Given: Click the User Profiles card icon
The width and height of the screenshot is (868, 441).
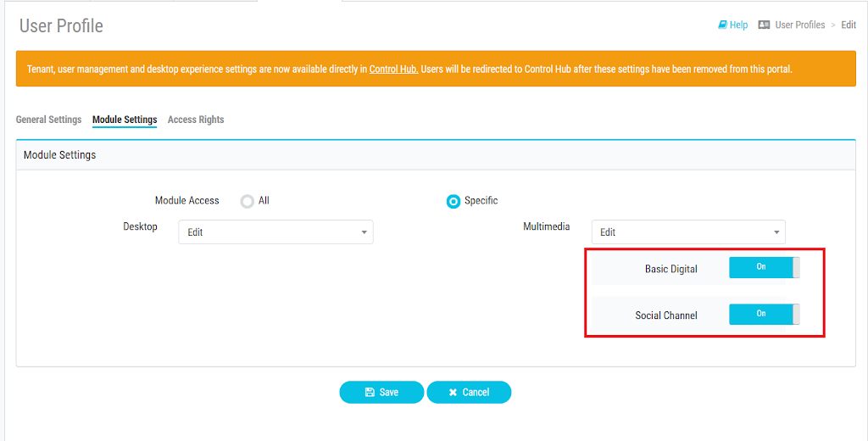Looking at the screenshot, I should [764, 25].
